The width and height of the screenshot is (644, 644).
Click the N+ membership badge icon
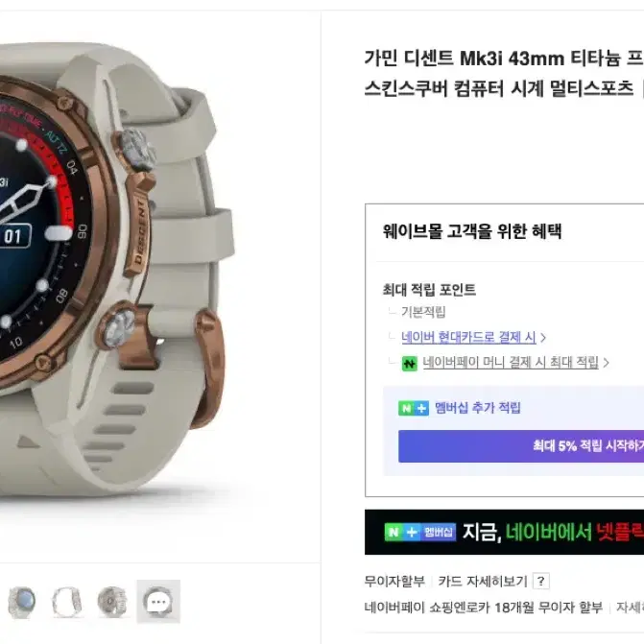click(x=414, y=408)
